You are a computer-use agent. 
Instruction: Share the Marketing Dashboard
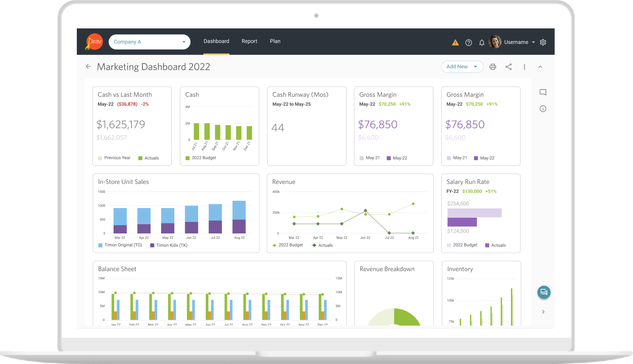point(509,66)
